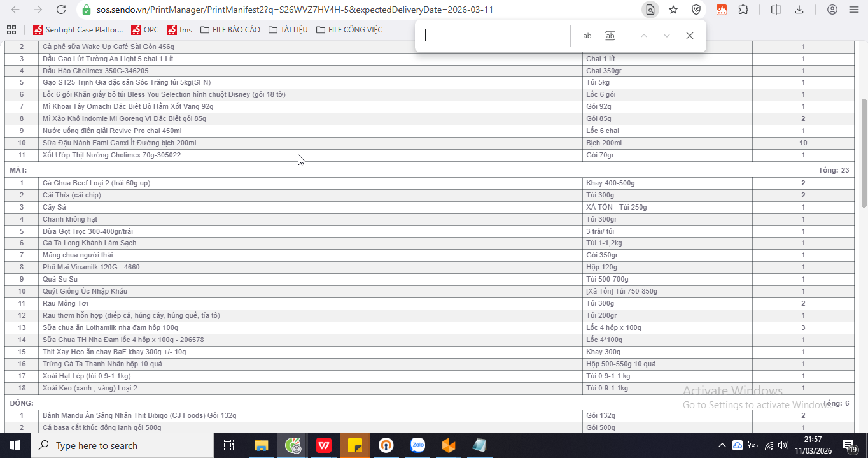Viewport: 868px width, 458px height.
Task: Open the notepad app on taskbar
Action: pyautogui.click(x=479, y=445)
